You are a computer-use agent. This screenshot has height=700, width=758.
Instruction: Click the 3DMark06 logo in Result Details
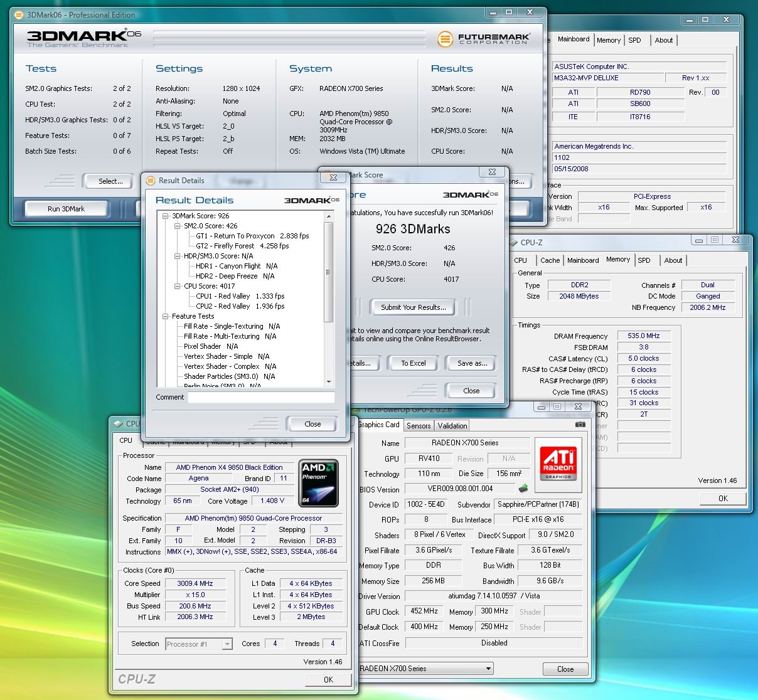[312, 200]
